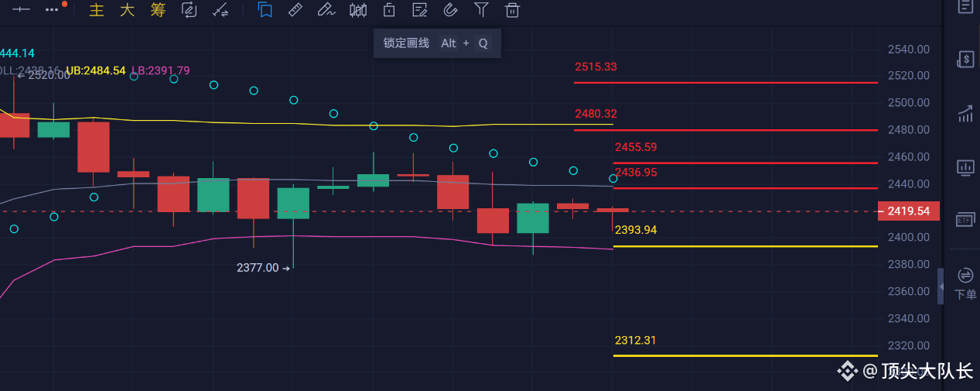
Task: Open the note editing icon
Action: [x=420, y=10]
